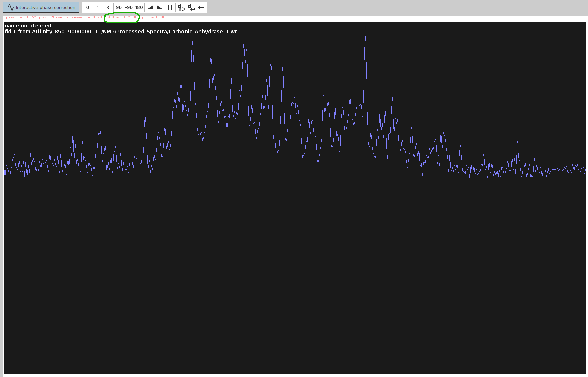
Task: Click the ph1 = 0.00 readout
Action: [x=153, y=17]
